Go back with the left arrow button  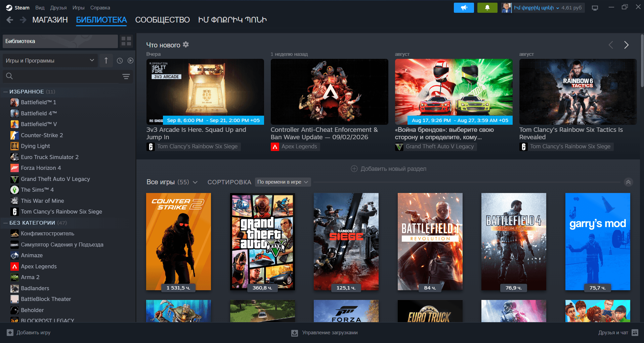(x=10, y=20)
